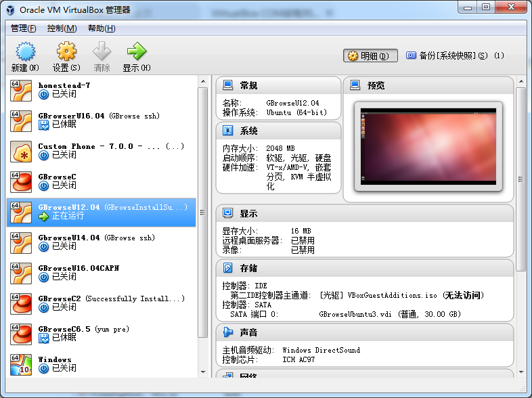Open the 帮助(H) menu
This screenshot has height=398, width=532.
click(x=102, y=28)
